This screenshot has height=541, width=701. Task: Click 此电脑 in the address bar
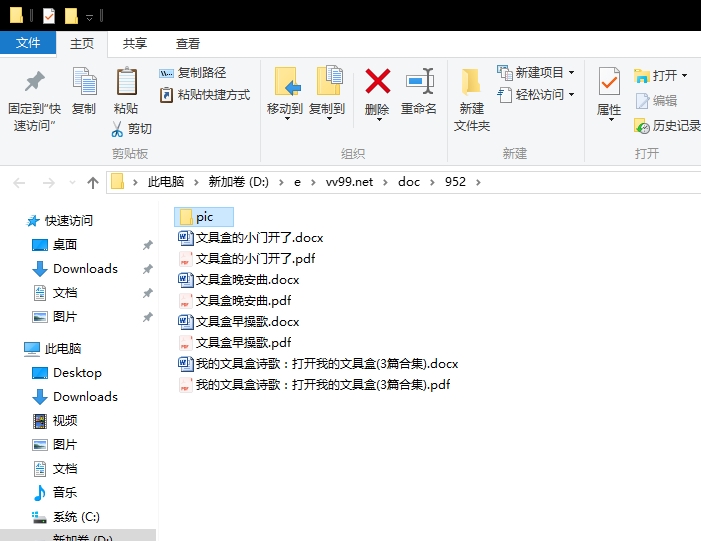pos(166,182)
